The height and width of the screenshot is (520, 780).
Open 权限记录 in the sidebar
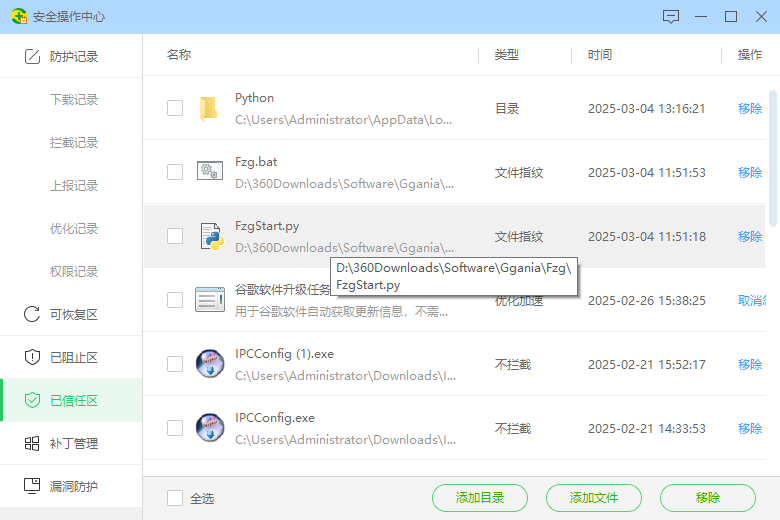pyautogui.click(x=74, y=271)
